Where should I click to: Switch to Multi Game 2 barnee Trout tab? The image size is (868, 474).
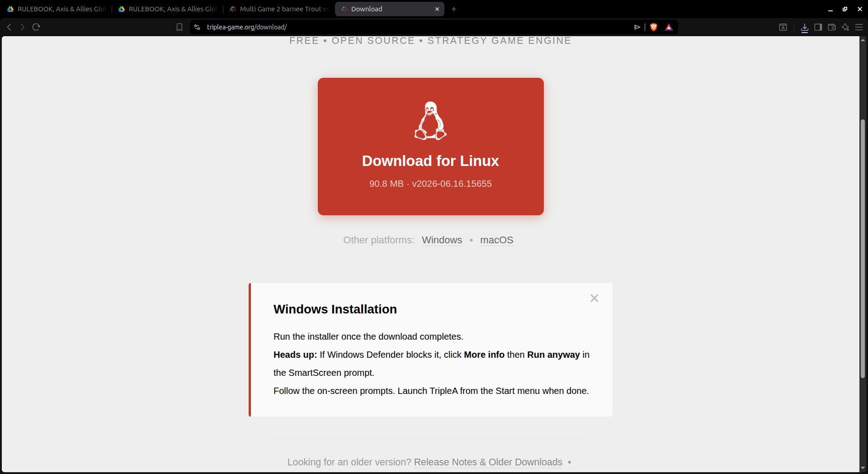[278, 9]
